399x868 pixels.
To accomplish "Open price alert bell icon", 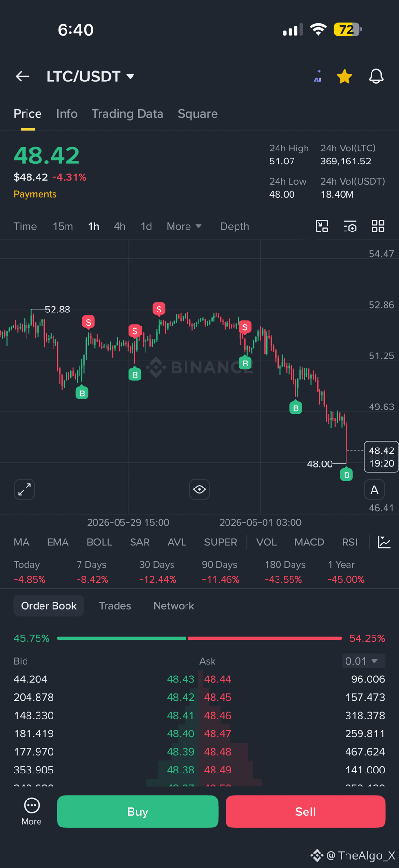I will point(376,76).
